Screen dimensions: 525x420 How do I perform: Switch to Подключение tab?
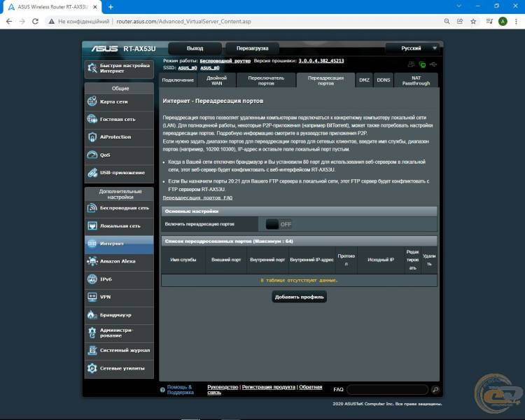[178, 80]
